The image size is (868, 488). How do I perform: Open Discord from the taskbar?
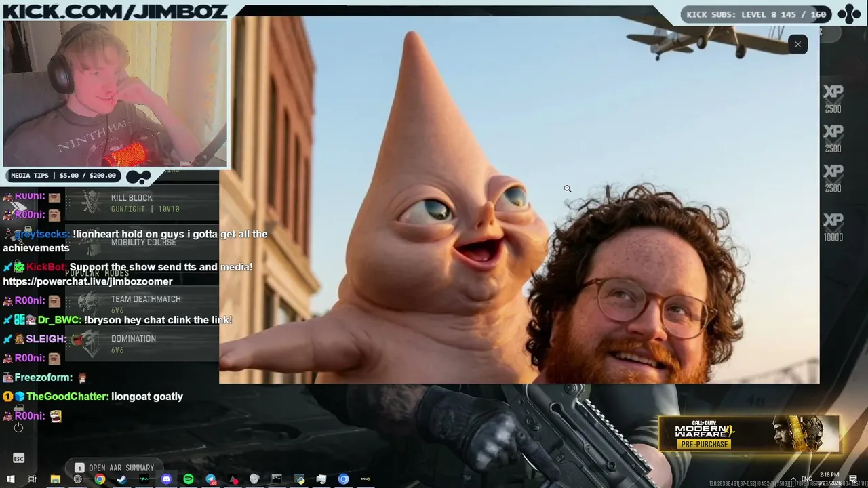pyautogui.click(x=166, y=479)
